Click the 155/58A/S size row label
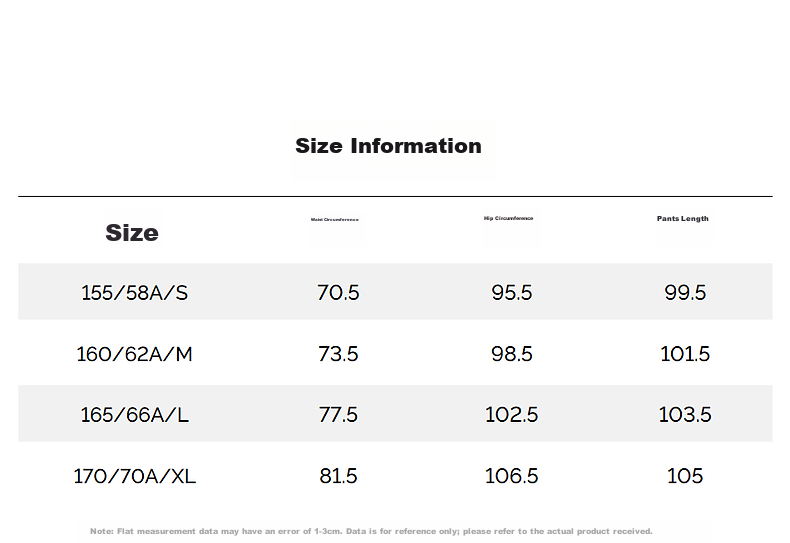Viewport: 790px width, 543px height. [135, 293]
